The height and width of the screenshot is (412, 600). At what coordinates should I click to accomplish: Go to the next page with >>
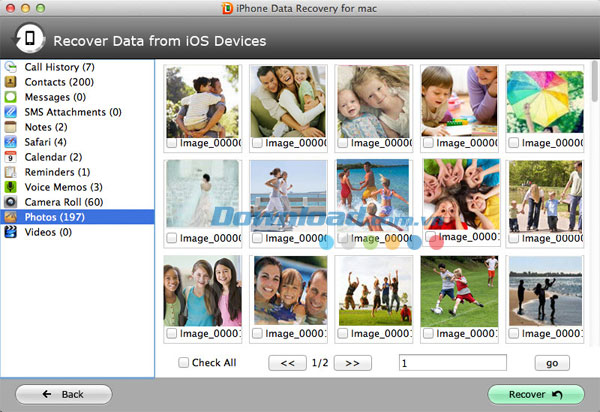tap(352, 363)
